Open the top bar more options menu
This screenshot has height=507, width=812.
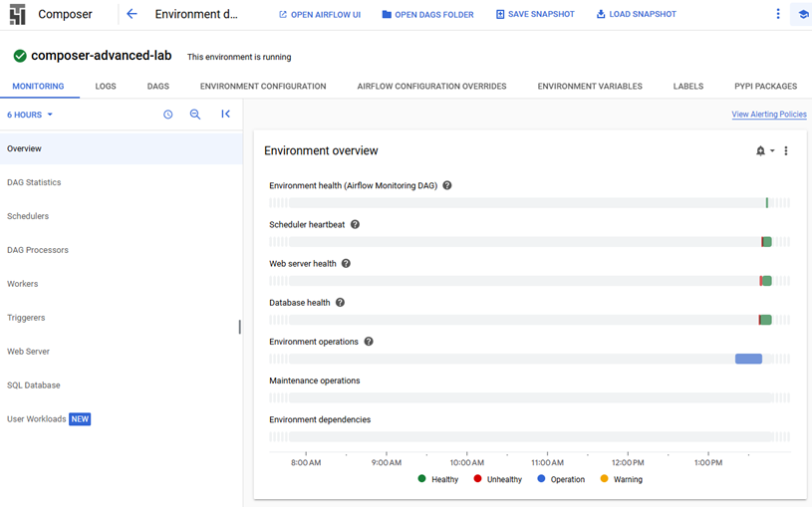coord(778,14)
